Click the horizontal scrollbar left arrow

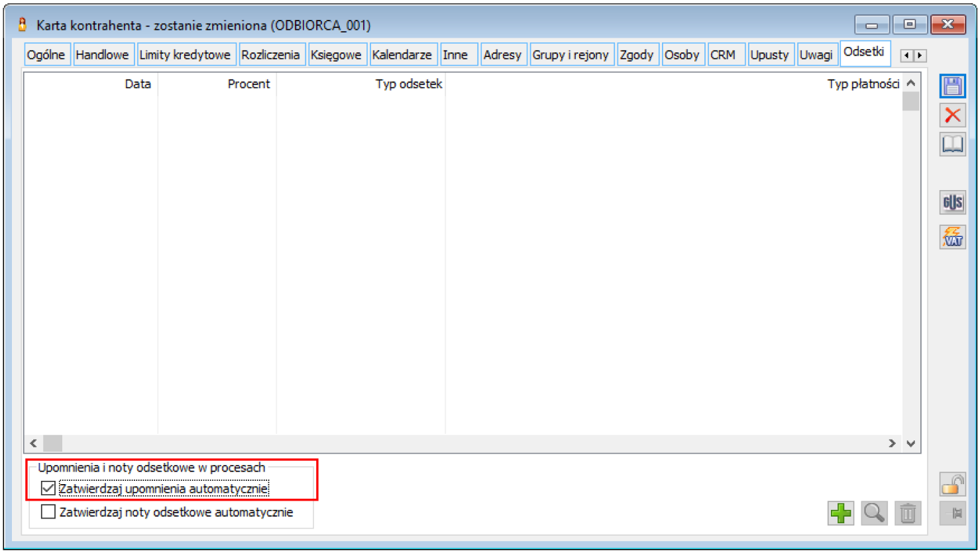click(x=34, y=443)
